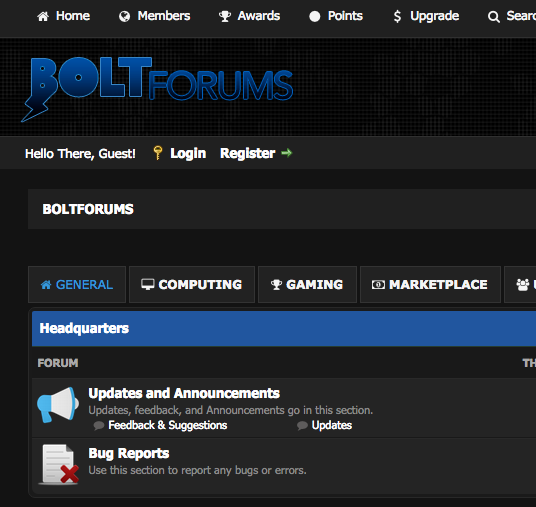Click the Login link
This screenshot has height=507, width=536.
tap(188, 154)
